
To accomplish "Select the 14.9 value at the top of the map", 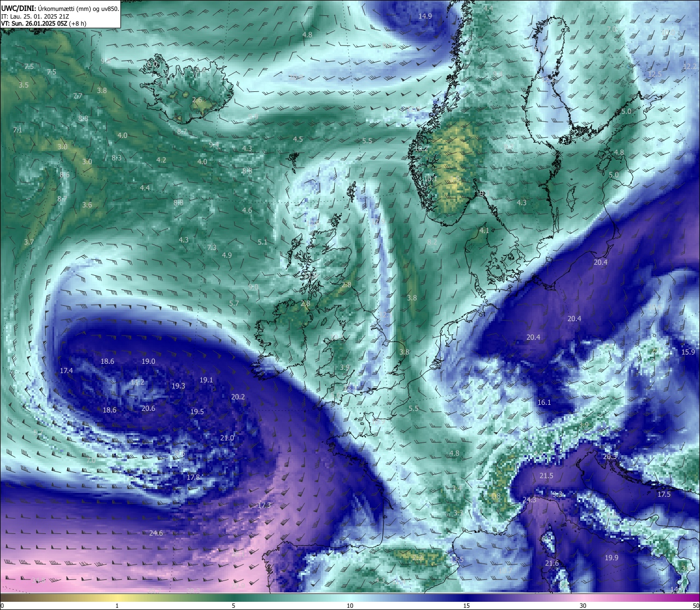I will [425, 16].
